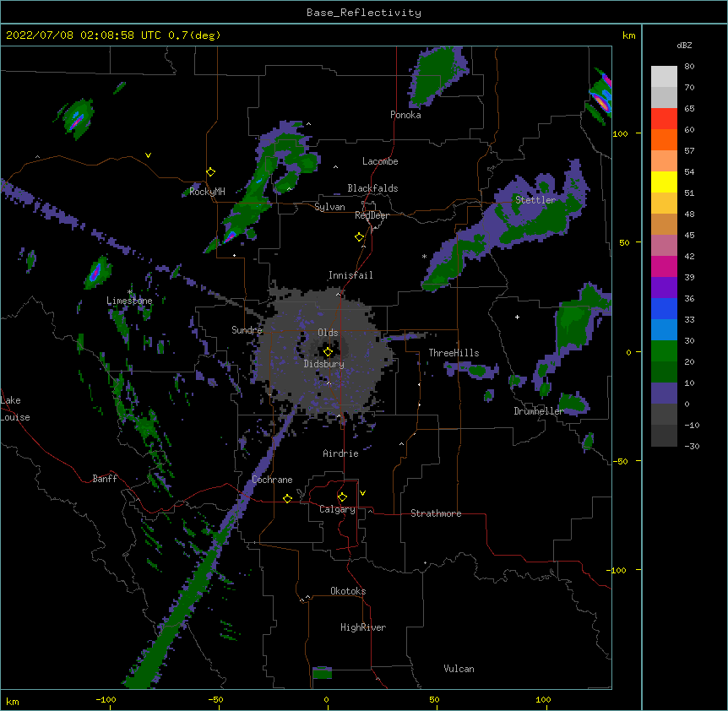Click the 50 tick label on right axis
Screen dimensions: 728x711
624,242
